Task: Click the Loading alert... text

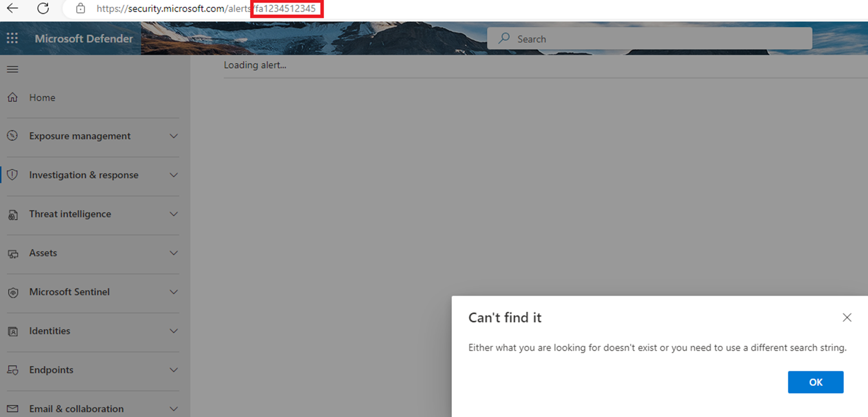Action: [255, 65]
